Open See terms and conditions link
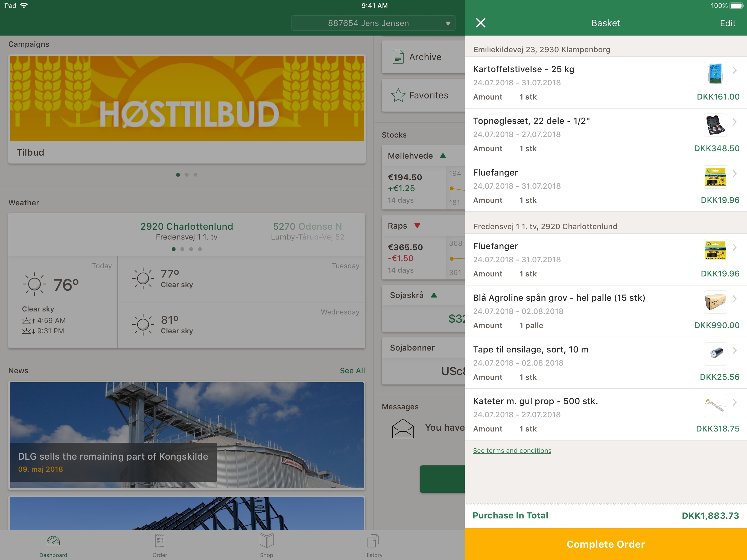This screenshot has width=747, height=560. coord(512,450)
